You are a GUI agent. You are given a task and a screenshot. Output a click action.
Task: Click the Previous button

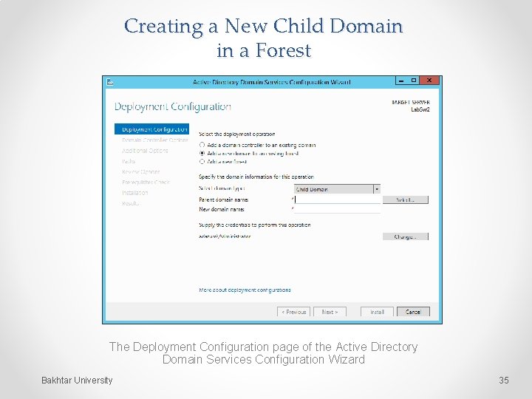point(293,312)
